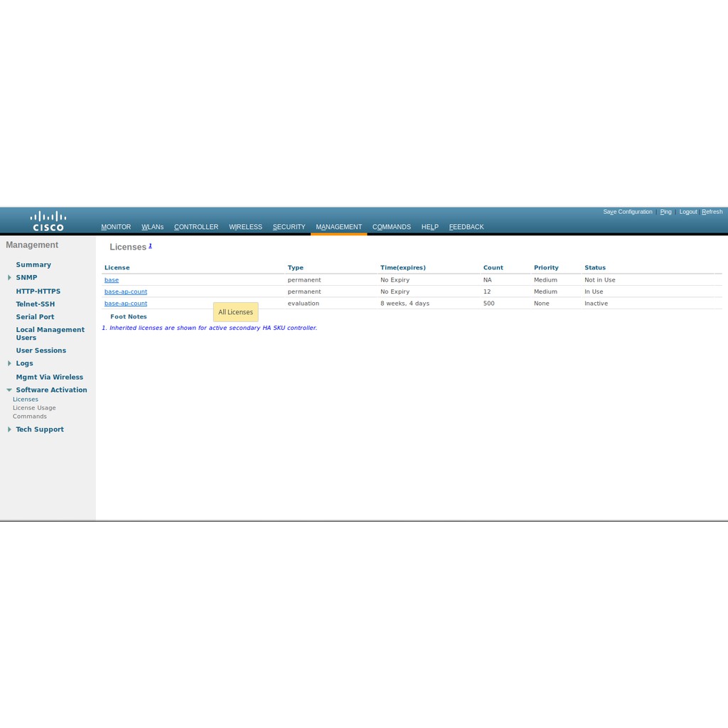This screenshot has height=728, width=728.
Task: Open the SECURITY menu
Action: 289,227
